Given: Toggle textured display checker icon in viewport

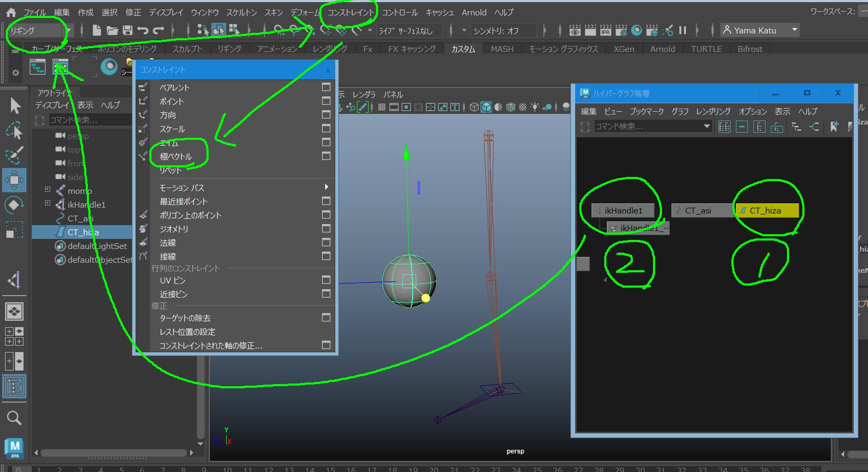Looking at the screenshot, I should [523, 107].
